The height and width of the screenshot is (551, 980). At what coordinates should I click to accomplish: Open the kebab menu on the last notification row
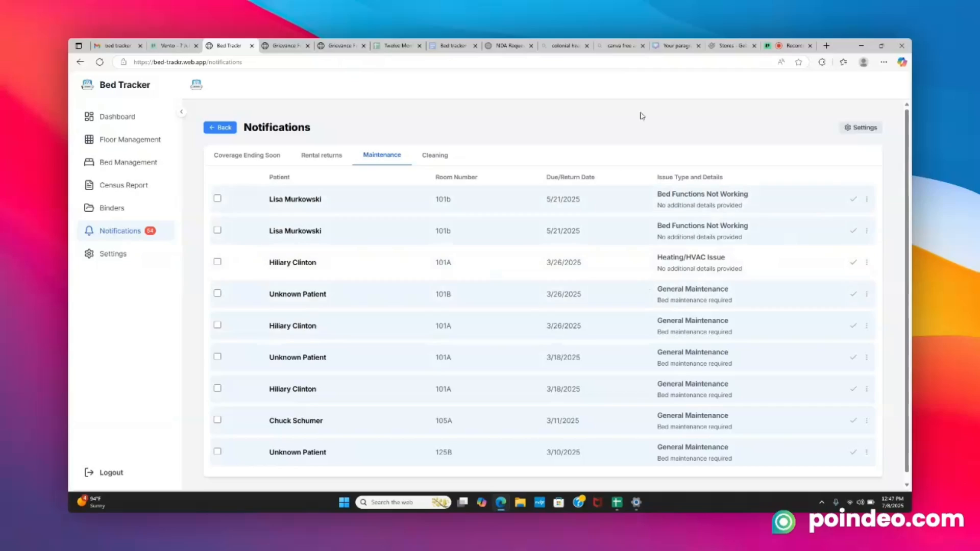(x=867, y=452)
